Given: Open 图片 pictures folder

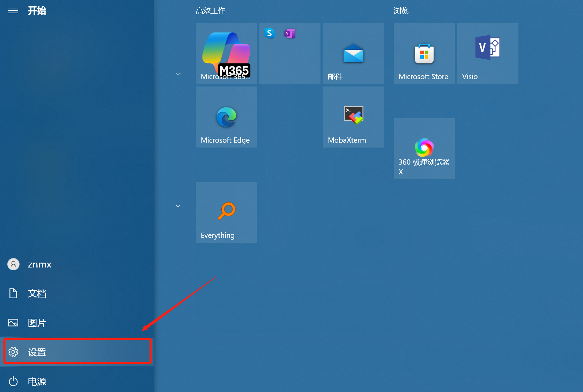Looking at the screenshot, I should tap(77, 323).
